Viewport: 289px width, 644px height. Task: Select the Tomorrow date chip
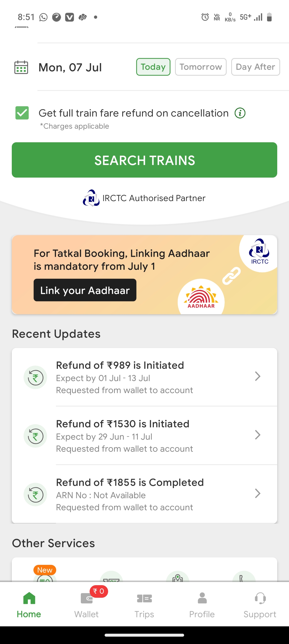coord(201,67)
